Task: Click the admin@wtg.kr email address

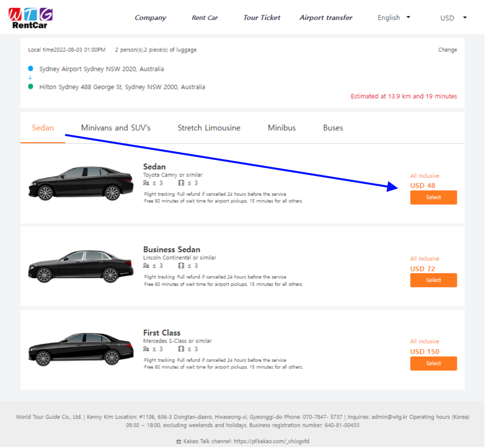Action: tap(389, 417)
